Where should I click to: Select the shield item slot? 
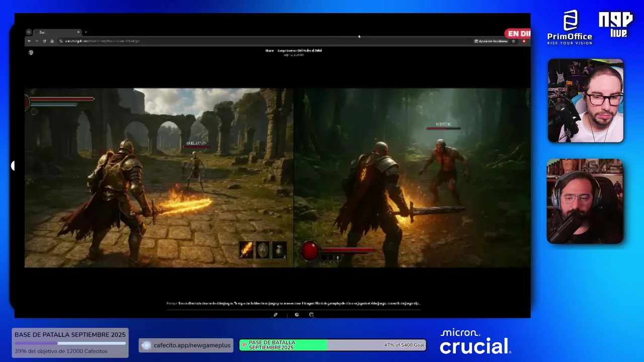[263, 249]
